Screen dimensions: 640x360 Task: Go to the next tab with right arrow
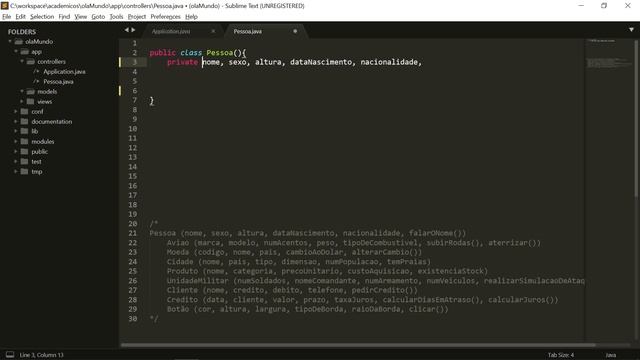point(133,30)
